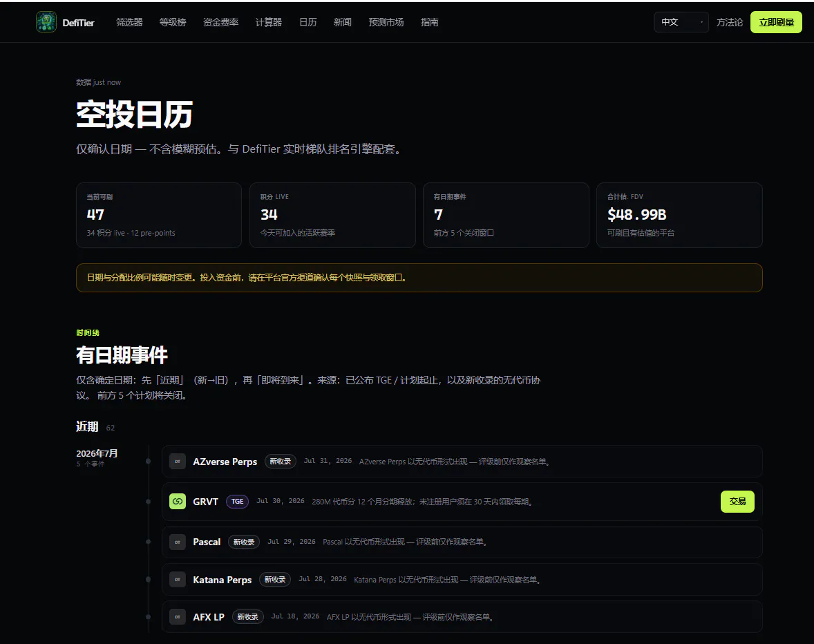Click the DefiTier brand name
The width and height of the screenshot is (814, 644).
point(78,23)
